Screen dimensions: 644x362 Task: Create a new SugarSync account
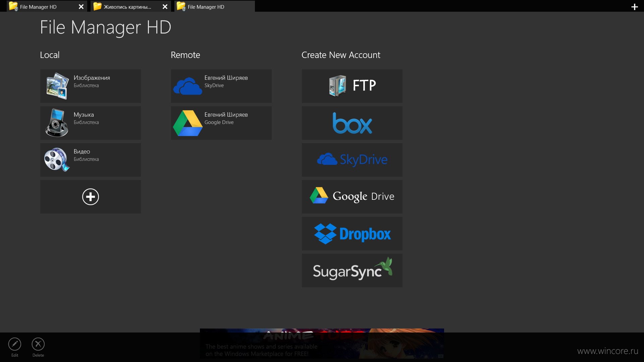tap(352, 270)
